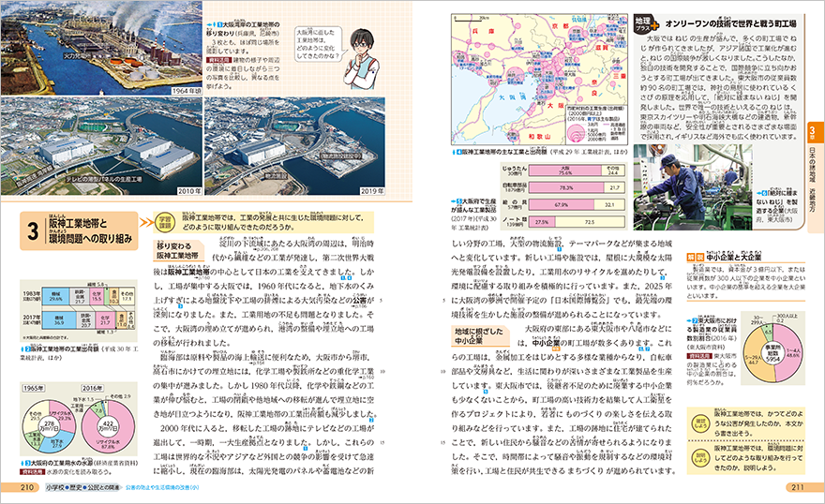Click the orange double-chevron arrow beside section heading
Image resolution: width=825 pixels, height=504 pixels.
145,223
